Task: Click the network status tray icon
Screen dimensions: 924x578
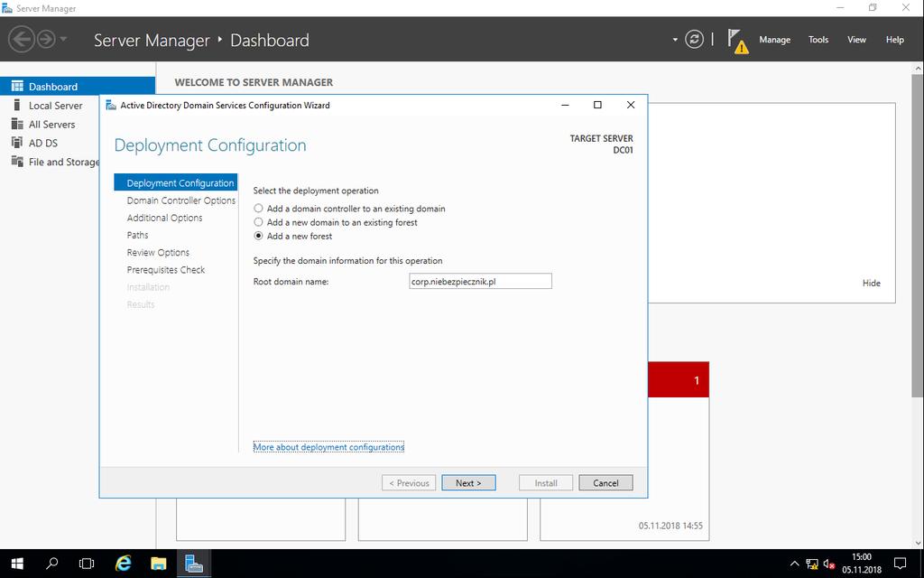Action: coord(812,564)
